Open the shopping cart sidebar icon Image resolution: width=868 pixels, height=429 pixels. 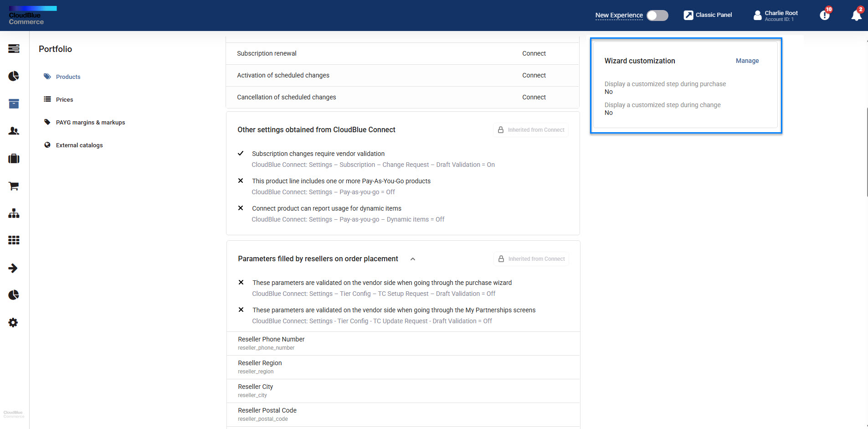pos(14,186)
